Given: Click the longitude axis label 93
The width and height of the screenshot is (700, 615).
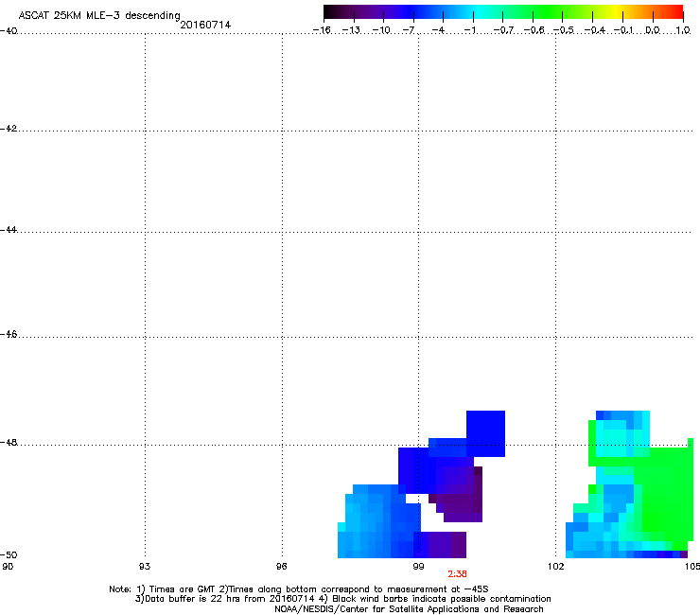Looking at the screenshot, I should [145, 567].
